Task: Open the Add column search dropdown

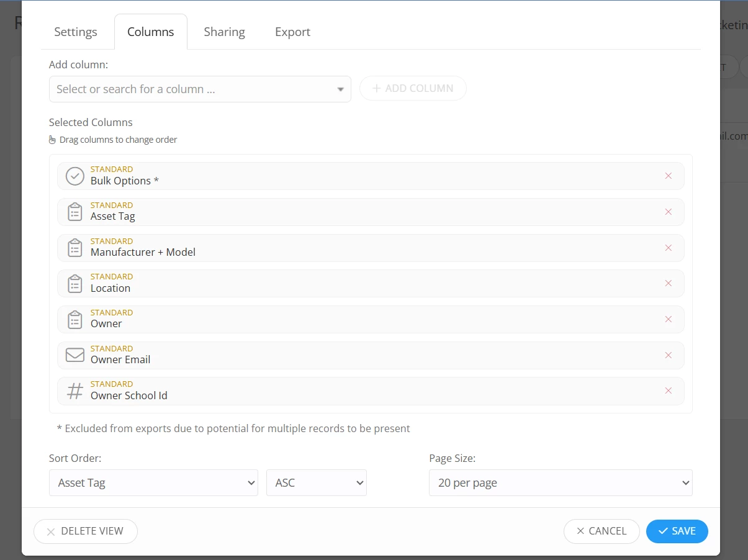Action: pos(200,89)
